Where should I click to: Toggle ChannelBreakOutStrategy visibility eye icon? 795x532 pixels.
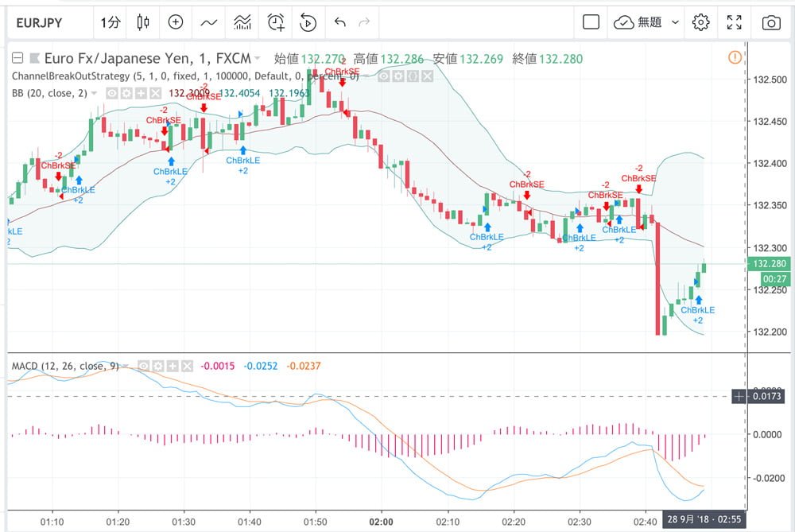coord(383,76)
